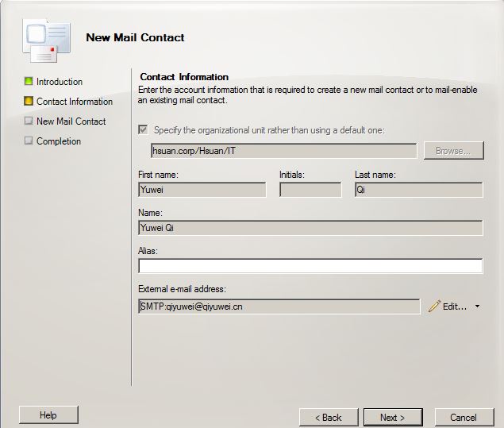Click the grey New Mail Contact step indicator
Image resolution: width=504 pixels, height=428 pixels.
tap(29, 121)
